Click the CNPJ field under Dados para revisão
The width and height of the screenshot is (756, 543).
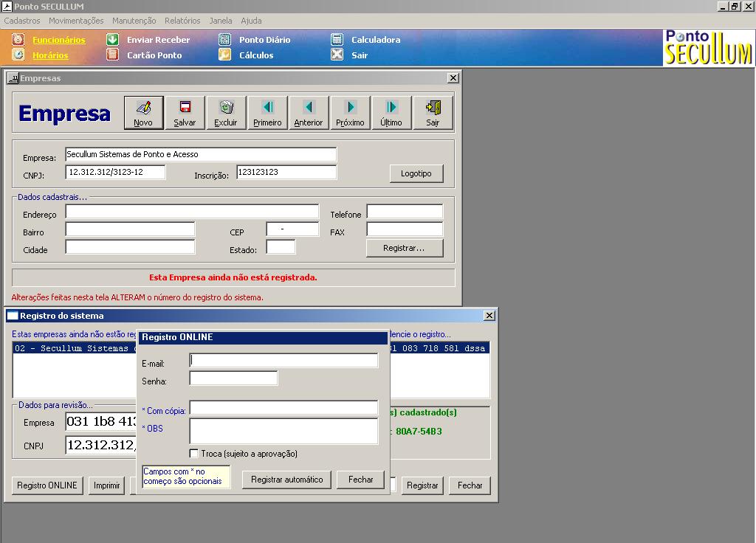click(x=101, y=445)
